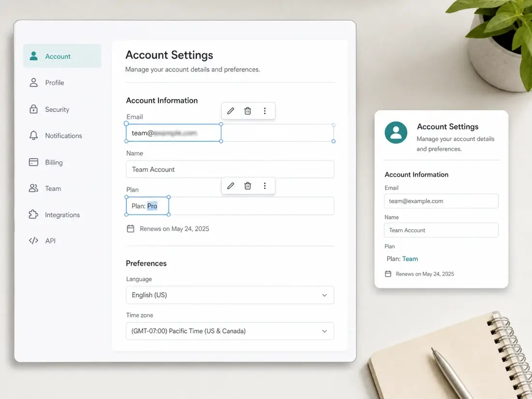Click the Account Settings title in small card
Viewport: 532px width, 399px height.
[x=447, y=127]
